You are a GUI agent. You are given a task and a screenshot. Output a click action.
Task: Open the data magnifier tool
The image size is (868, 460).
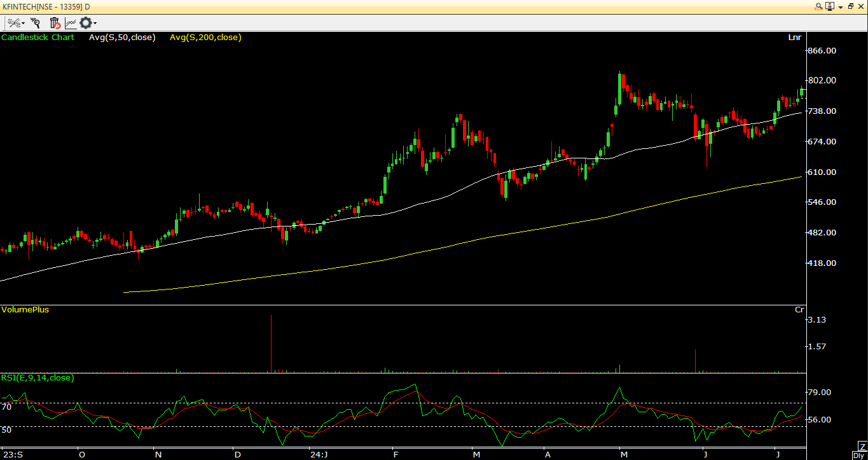[x=35, y=22]
